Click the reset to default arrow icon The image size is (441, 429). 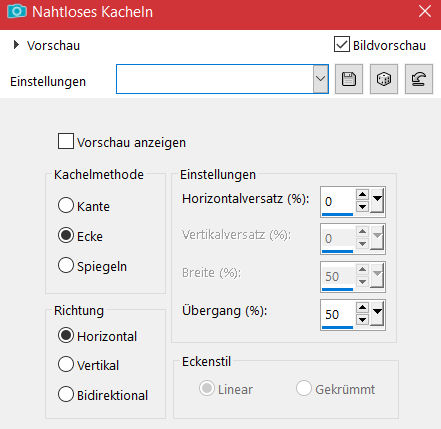pos(419,79)
